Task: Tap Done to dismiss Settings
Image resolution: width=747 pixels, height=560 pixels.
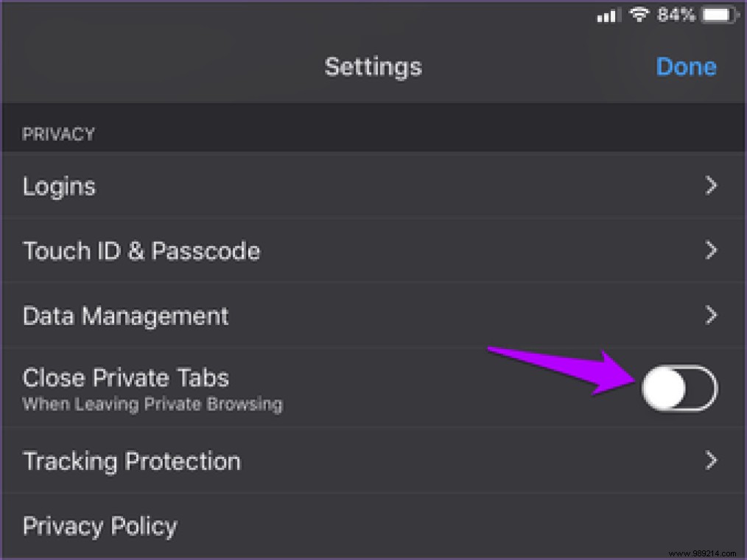Action: pos(686,66)
